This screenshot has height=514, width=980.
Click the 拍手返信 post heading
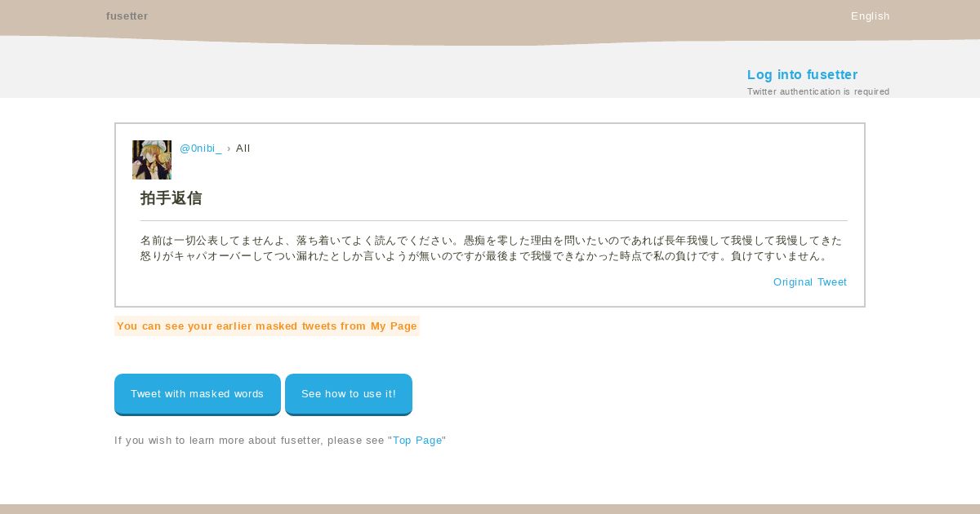[x=171, y=198]
